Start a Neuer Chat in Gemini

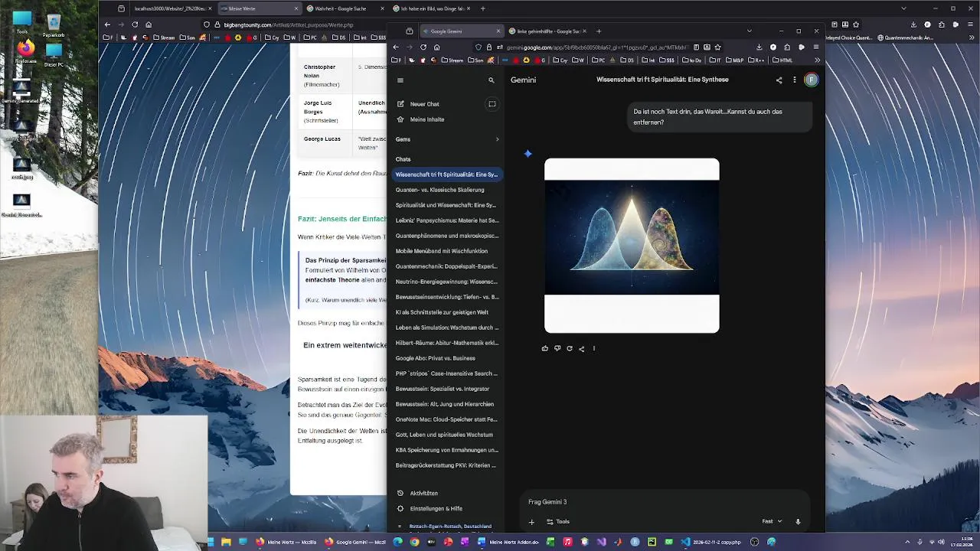tap(418, 104)
